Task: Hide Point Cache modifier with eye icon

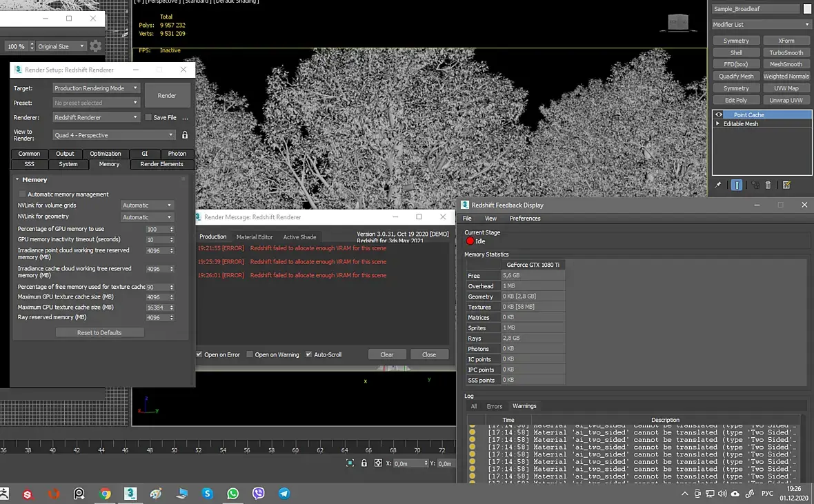Action: 719,115
